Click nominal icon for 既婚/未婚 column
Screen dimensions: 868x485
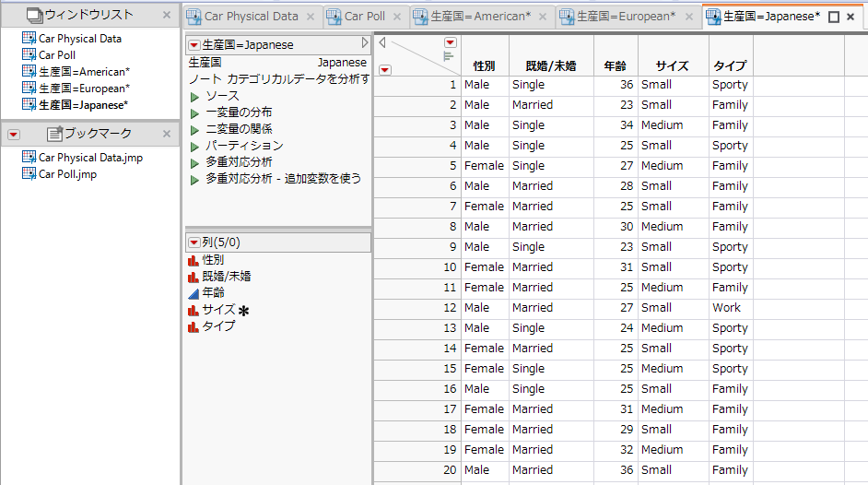coord(194,277)
